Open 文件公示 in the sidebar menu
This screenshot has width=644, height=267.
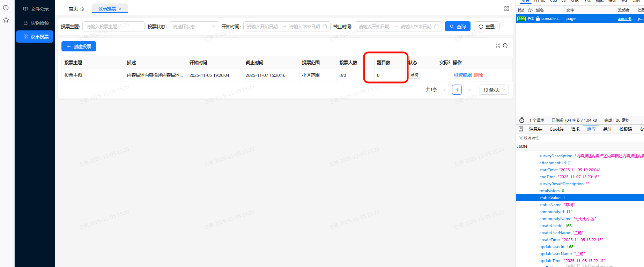(36, 9)
